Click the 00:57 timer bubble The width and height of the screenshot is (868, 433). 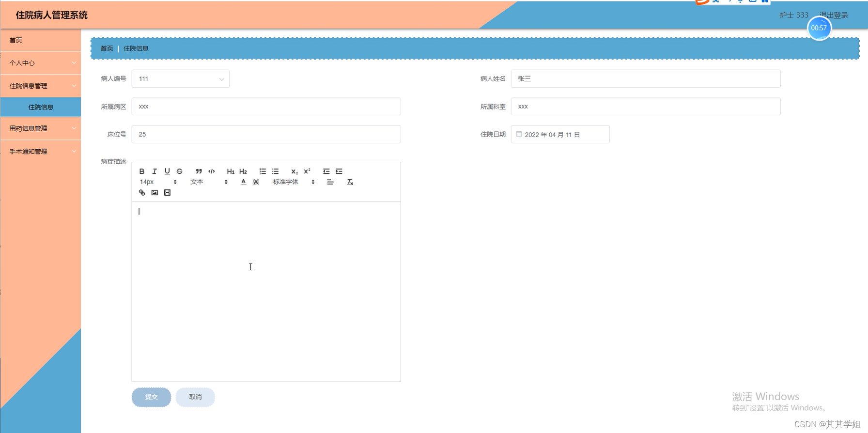819,28
